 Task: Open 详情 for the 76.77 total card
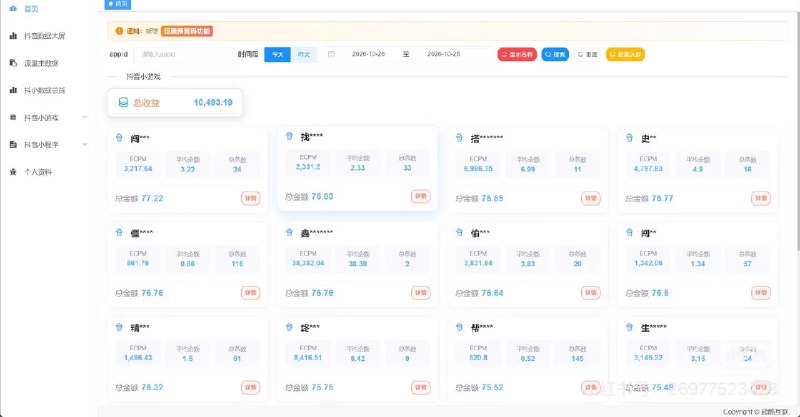tap(761, 198)
